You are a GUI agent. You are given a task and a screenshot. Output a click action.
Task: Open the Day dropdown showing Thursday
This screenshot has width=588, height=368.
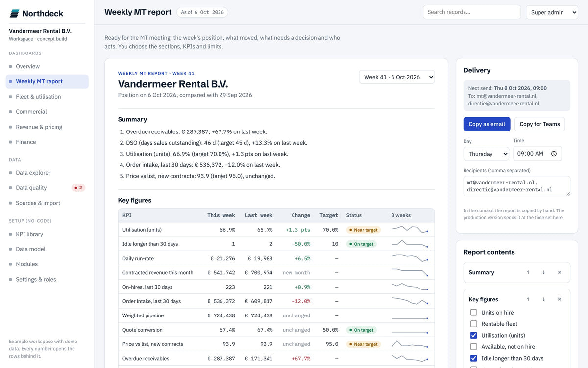click(486, 154)
